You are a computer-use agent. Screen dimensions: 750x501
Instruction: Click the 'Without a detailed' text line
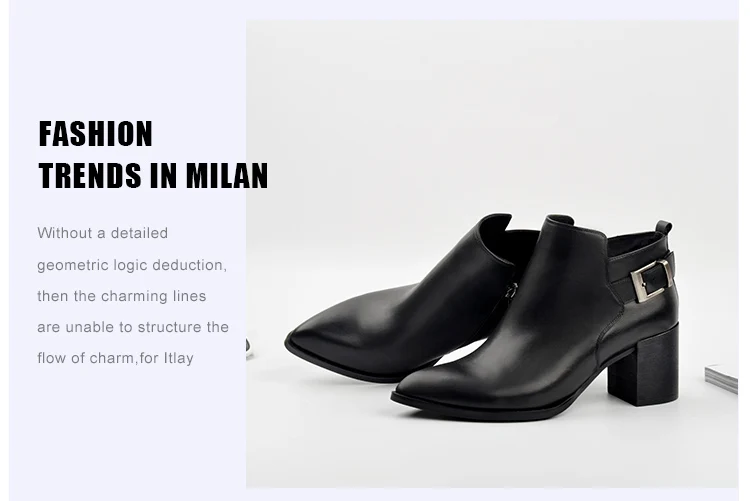tap(103, 233)
